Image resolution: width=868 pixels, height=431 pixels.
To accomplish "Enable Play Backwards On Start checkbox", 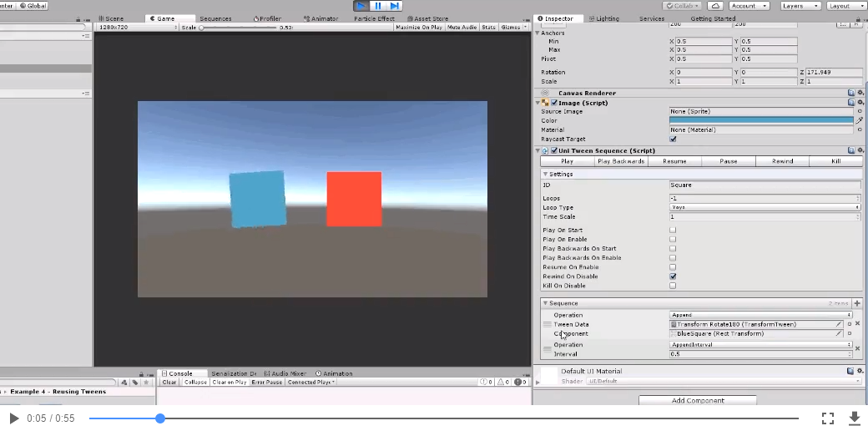I will 673,249.
